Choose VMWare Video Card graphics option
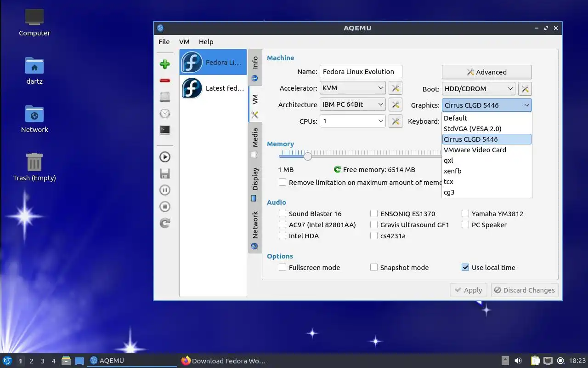The image size is (588, 368). pyautogui.click(x=487, y=150)
